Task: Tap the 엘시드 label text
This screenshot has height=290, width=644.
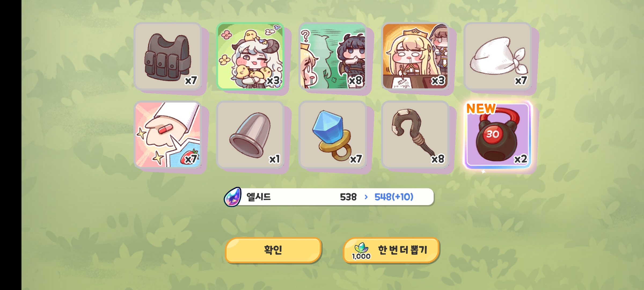Action: (x=259, y=197)
